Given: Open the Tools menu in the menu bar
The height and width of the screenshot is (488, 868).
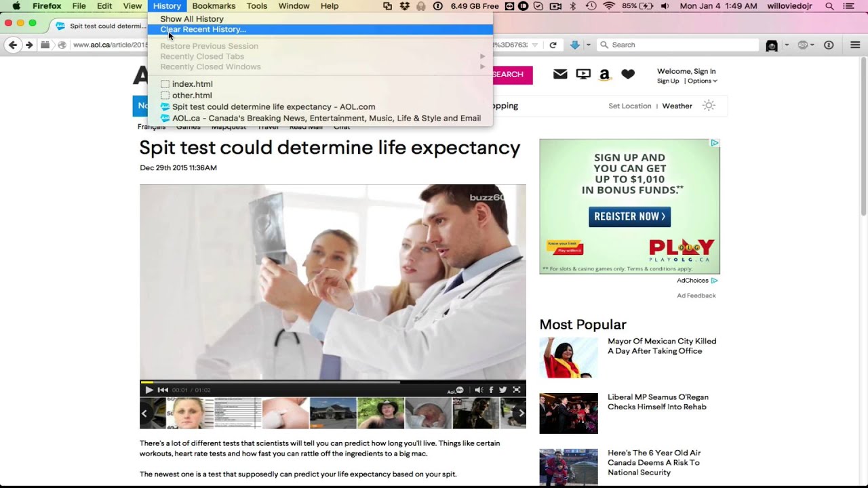Looking at the screenshot, I should 257,6.
